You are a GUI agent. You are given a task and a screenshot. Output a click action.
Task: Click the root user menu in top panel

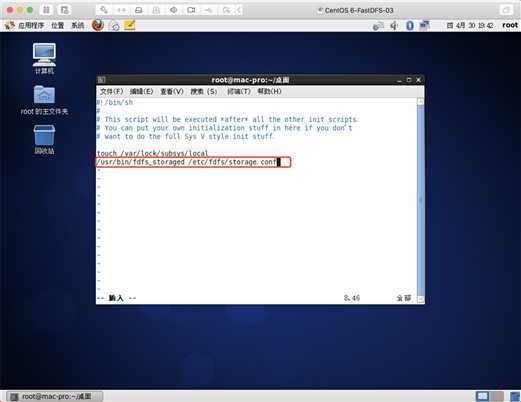(510, 25)
